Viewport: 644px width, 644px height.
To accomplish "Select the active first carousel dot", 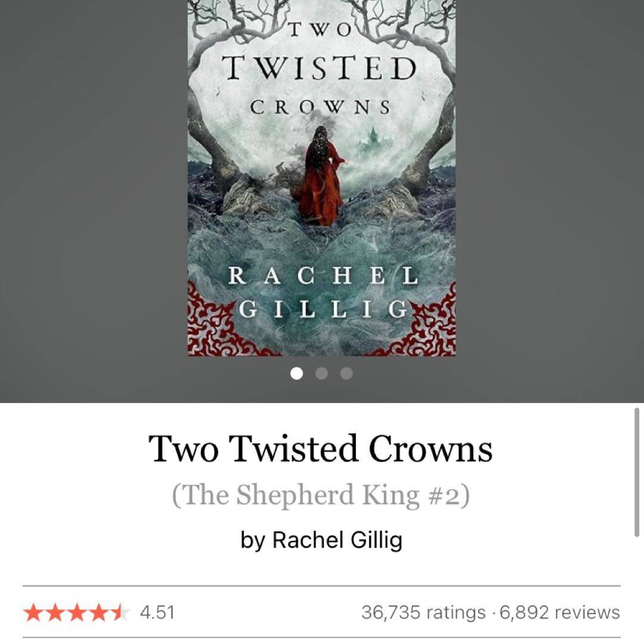I will click(x=296, y=373).
